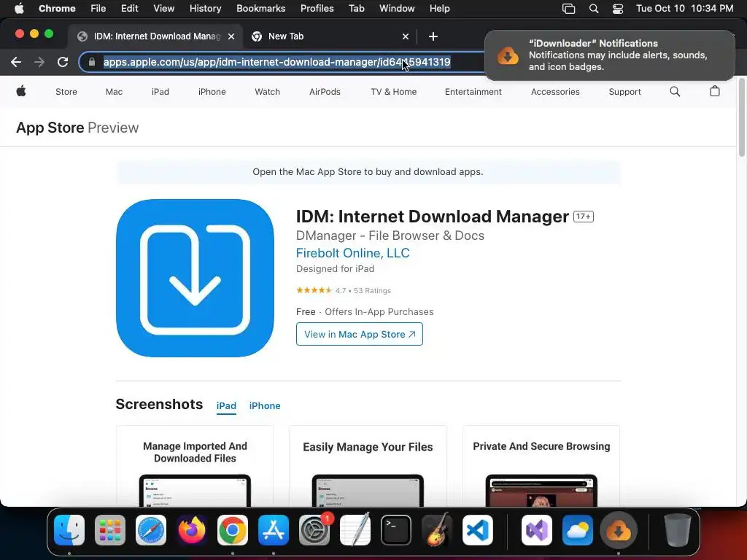This screenshot has width=747, height=560.
Task: Open Spotlight search in menu bar
Action: tap(594, 9)
